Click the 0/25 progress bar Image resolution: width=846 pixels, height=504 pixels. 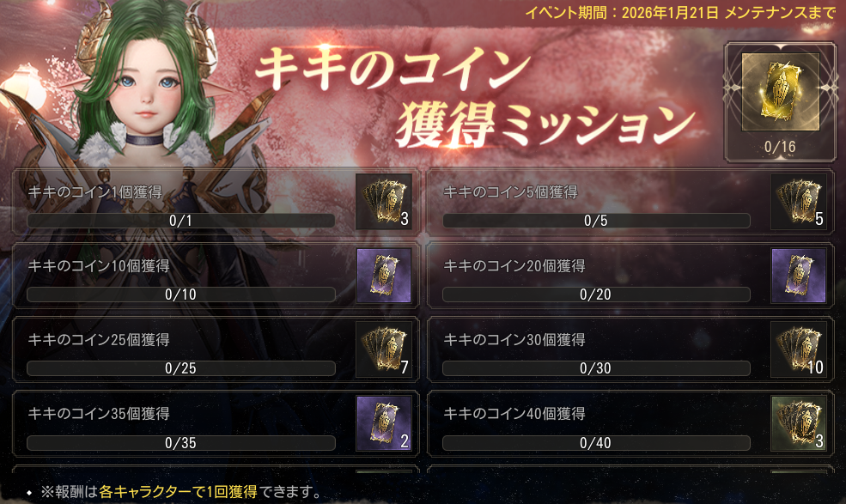point(180,368)
